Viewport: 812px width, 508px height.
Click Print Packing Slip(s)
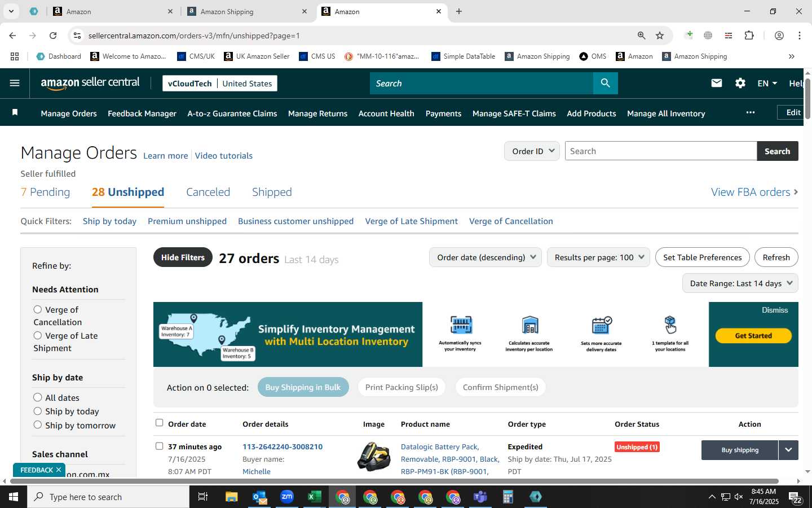coord(401,387)
